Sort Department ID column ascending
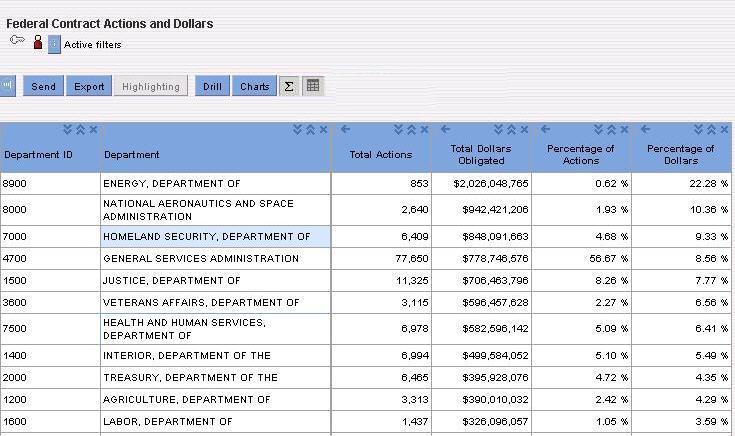Screen dimensions: 735x436 [x=80, y=129]
